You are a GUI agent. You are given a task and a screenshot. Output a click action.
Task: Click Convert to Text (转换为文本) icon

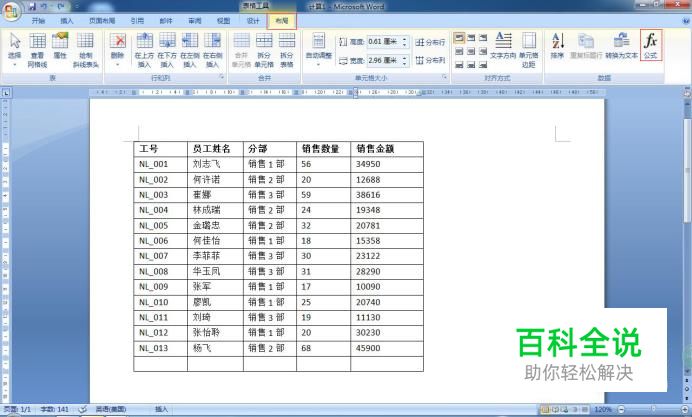click(621, 45)
